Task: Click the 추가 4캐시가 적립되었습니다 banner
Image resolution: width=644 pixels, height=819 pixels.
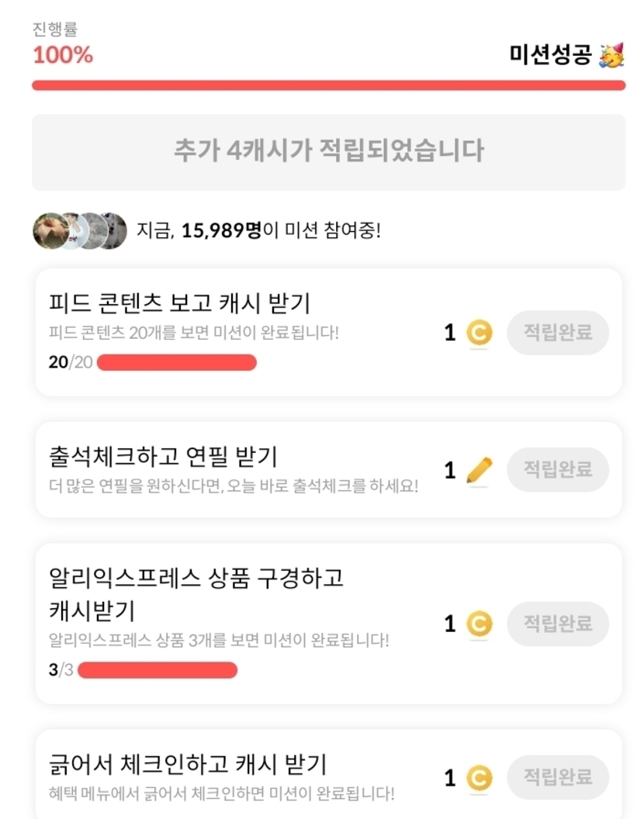Action: pyautogui.click(x=328, y=152)
